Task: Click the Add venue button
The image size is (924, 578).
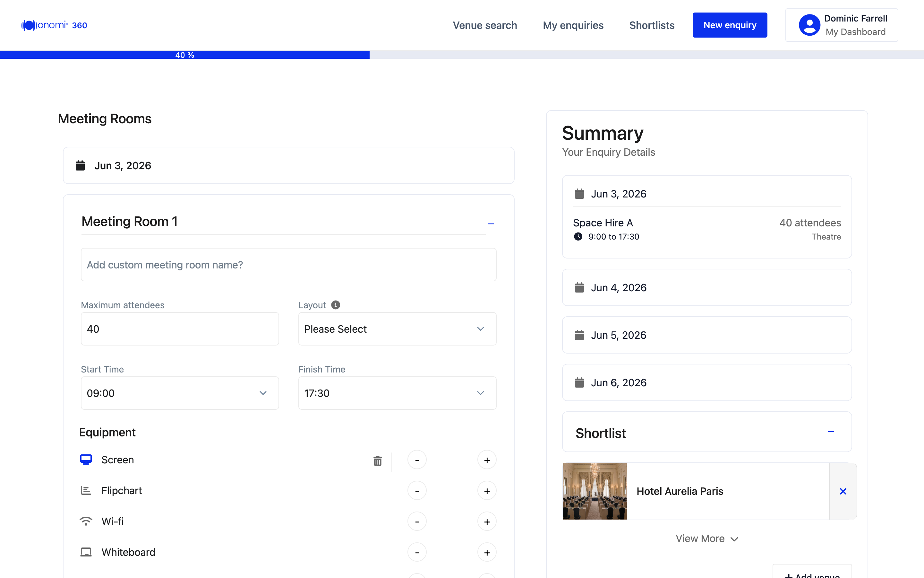Action: [x=812, y=572]
